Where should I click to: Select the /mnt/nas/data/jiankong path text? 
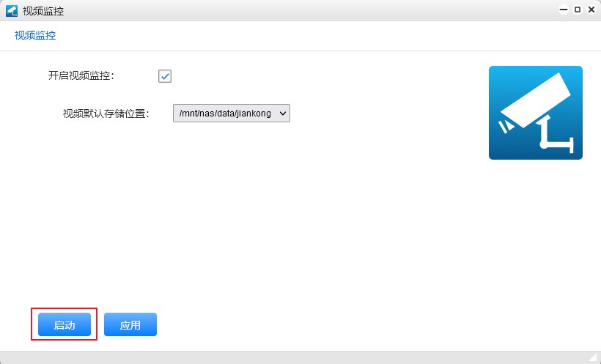(x=224, y=114)
